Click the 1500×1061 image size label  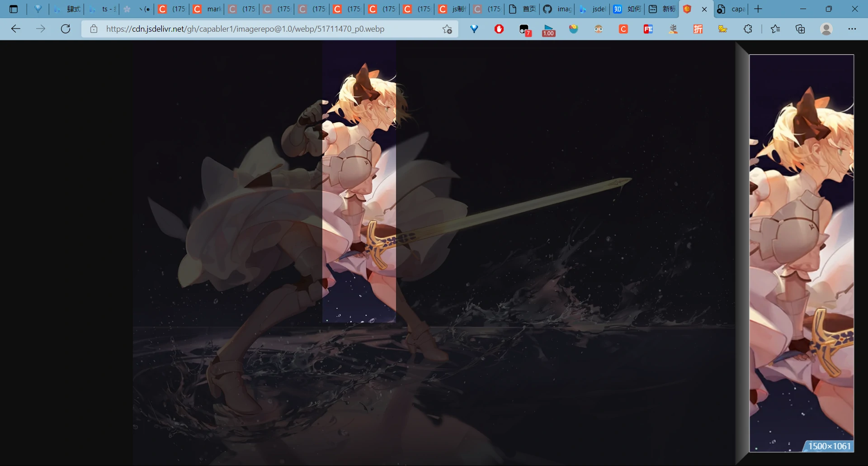tap(829, 446)
